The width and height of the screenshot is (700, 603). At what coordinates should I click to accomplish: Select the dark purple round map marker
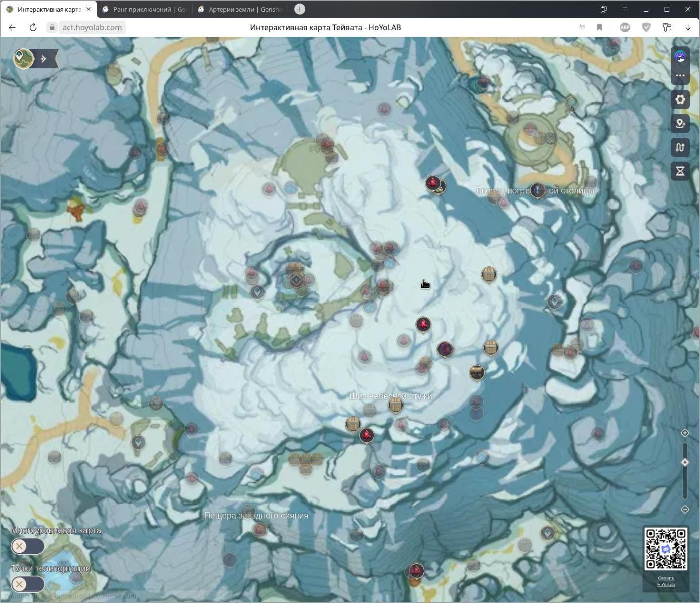click(445, 349)
